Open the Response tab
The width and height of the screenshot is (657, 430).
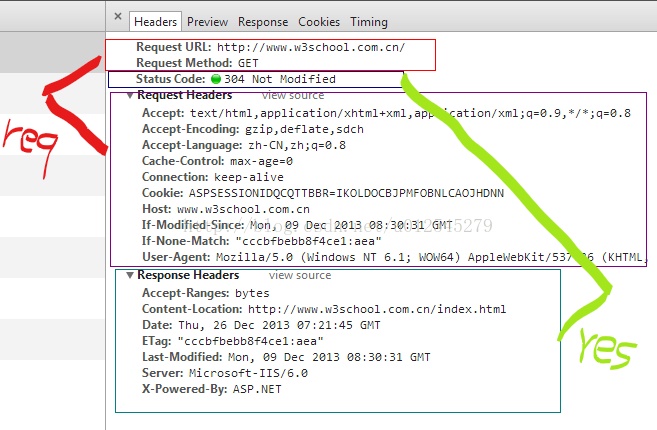263,21
